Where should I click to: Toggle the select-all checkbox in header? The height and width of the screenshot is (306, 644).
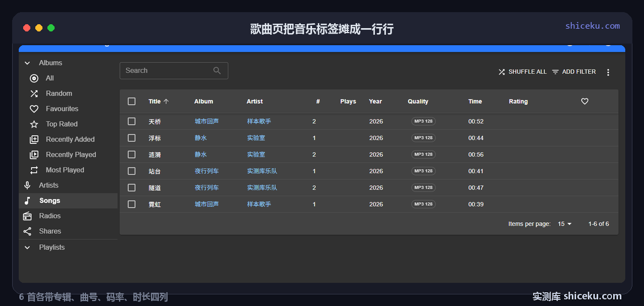(131, 101)
